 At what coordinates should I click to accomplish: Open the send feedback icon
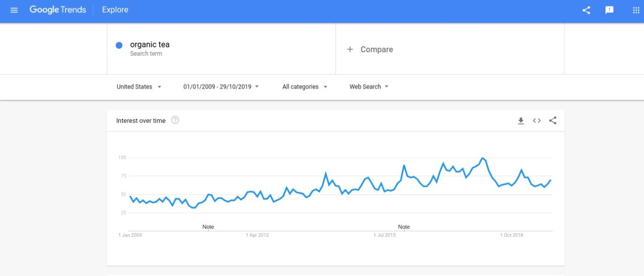coord(609,10)
